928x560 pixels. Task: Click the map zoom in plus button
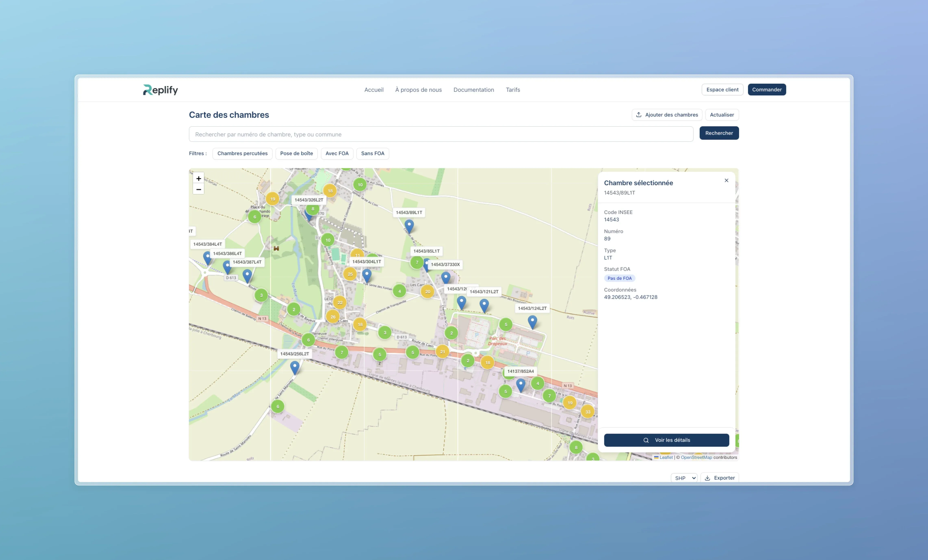pyautogui.click(x=198, y=178)
